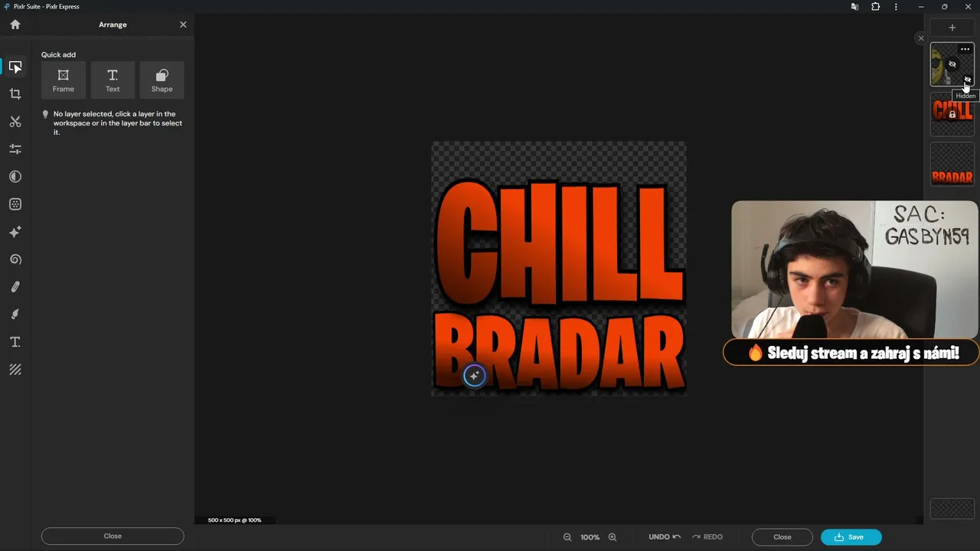980x551 pixels.
Task: Add a Frame via Quick add
Action: 64,80
